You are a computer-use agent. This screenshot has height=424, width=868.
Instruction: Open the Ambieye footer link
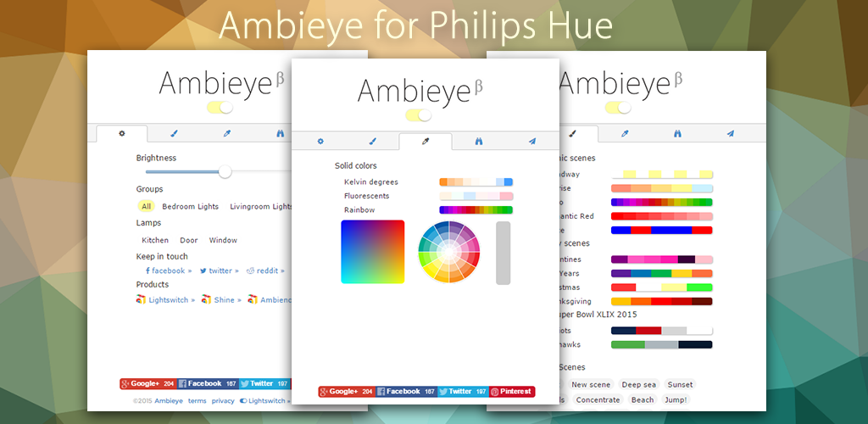point(169,401)
